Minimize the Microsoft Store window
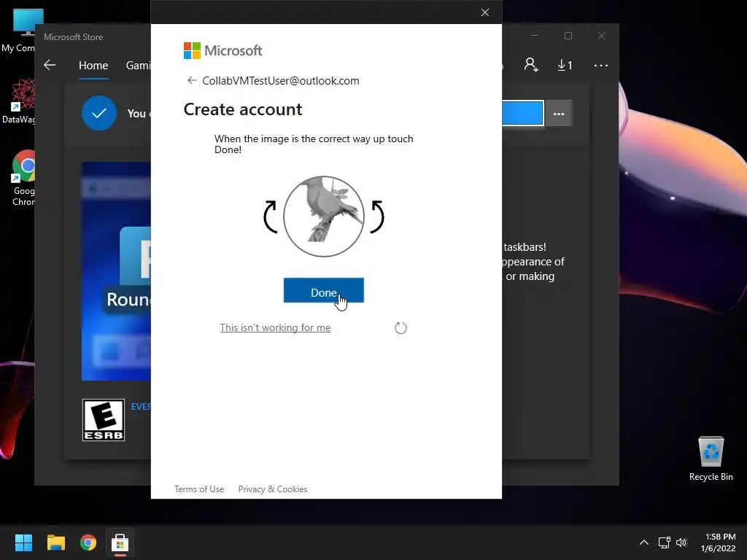This screenshot has width=747, height=560. [535, 36]
